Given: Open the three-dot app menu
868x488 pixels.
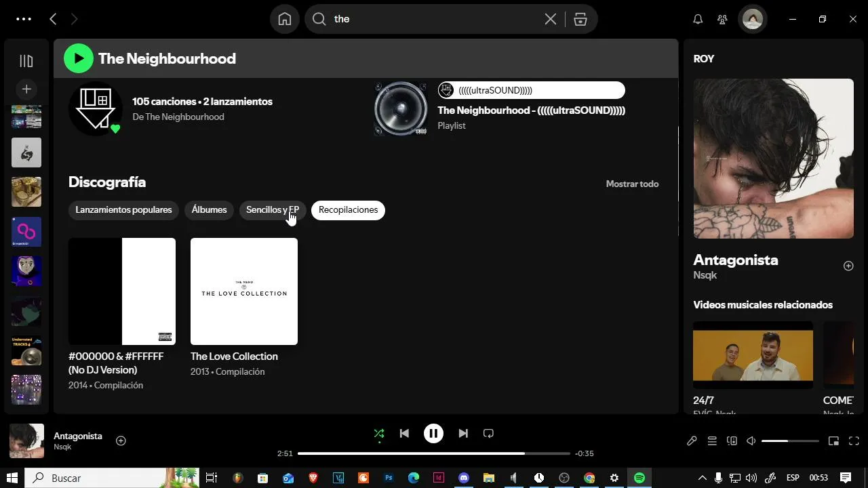Looking at the screenshot, I should [24, 19].
